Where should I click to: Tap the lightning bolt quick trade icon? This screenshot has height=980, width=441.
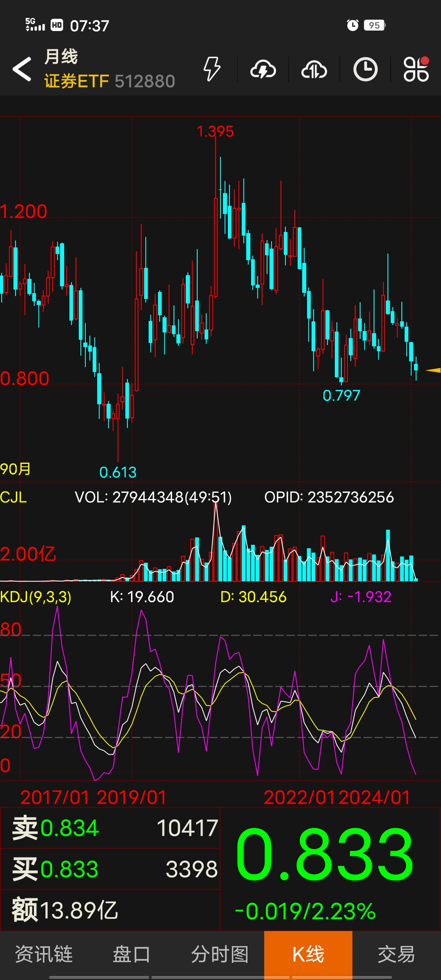pyautogui.click(x=212, y=69)
